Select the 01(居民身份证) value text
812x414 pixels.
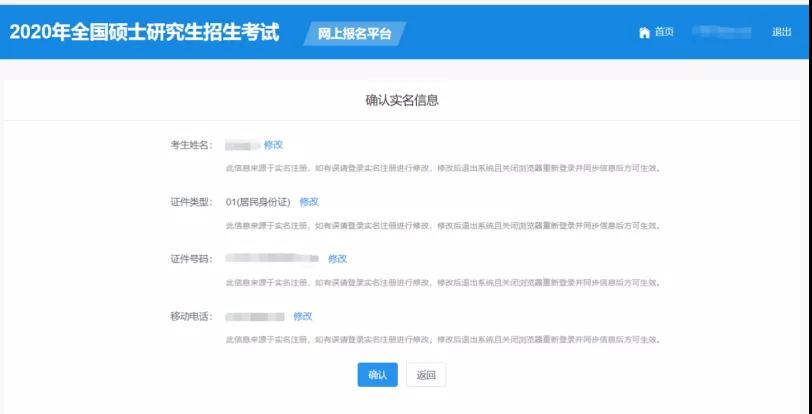258,202
